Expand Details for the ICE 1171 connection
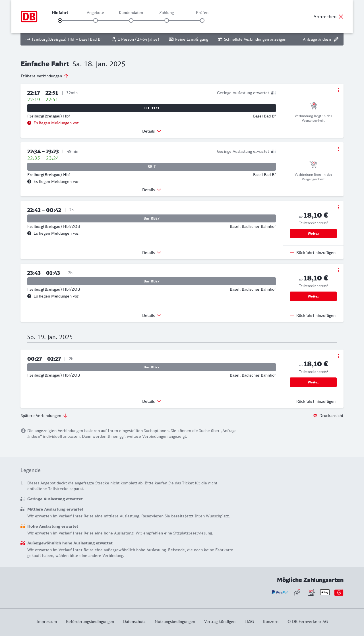 point(152,131)
